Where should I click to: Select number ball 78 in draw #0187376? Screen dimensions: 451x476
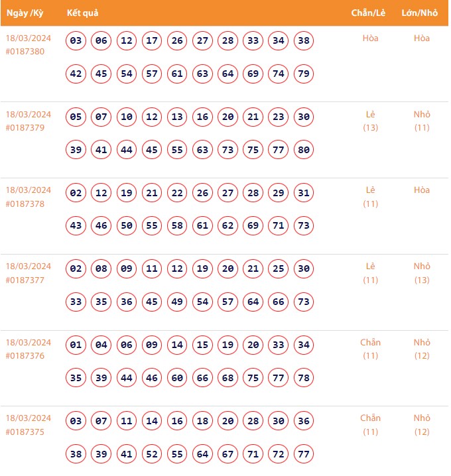click(304, 378)
